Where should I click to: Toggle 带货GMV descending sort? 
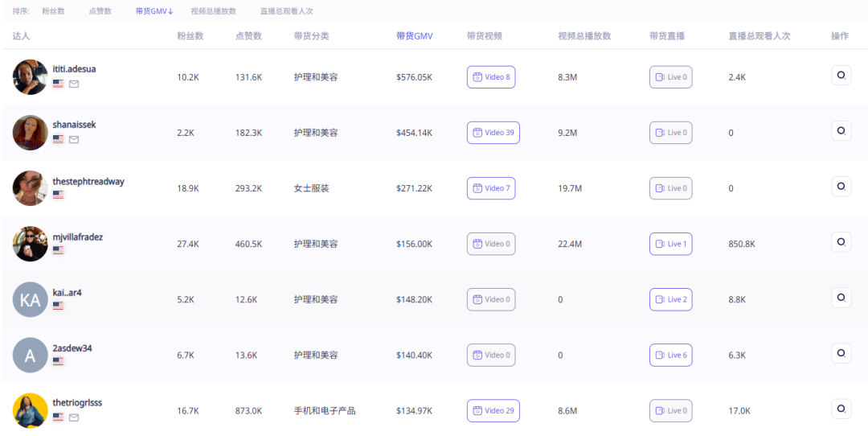[154, 11]
